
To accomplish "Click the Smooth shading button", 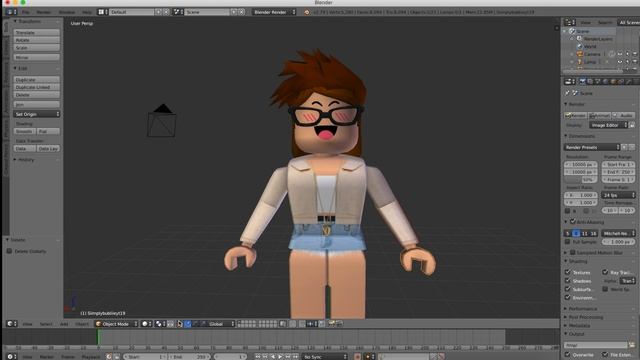I will 24,131.
